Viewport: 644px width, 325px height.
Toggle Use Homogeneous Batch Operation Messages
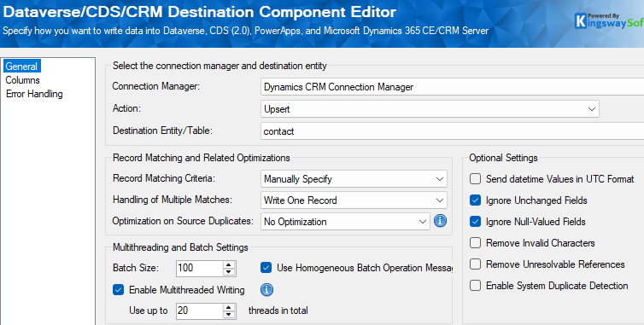(x=266, y=268)
